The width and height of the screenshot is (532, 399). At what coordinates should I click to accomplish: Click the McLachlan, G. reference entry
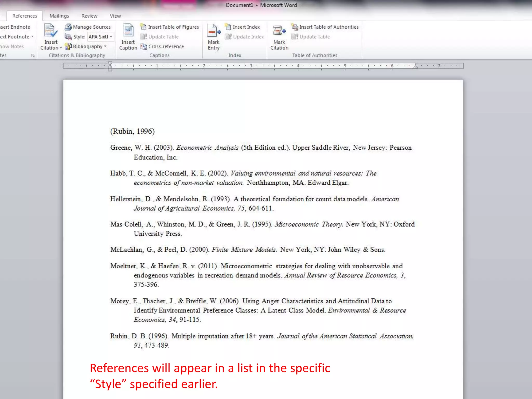pos(248,250)
